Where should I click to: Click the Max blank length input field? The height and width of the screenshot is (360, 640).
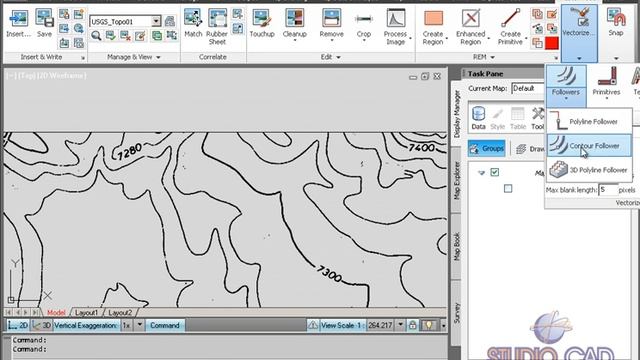[608, 190]
